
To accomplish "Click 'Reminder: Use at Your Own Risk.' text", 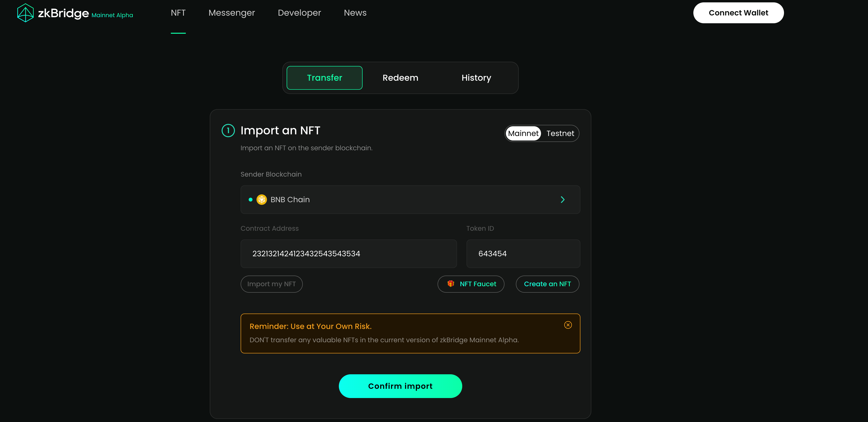I will [x=310, y=326].
